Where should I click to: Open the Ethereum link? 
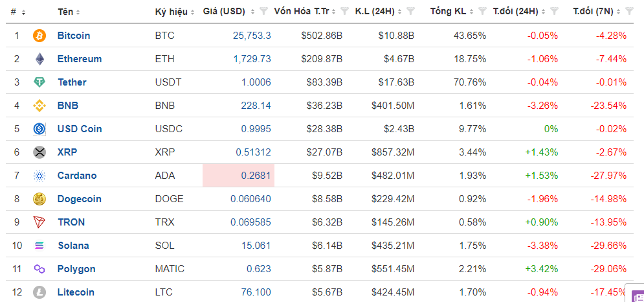[80, 59]
